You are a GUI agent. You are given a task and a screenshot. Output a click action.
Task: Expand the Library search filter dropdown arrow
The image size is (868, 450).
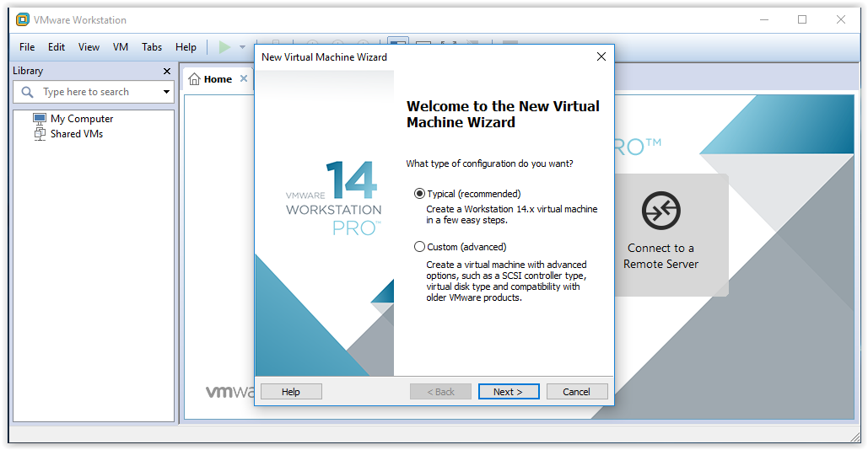pos(166,92)
